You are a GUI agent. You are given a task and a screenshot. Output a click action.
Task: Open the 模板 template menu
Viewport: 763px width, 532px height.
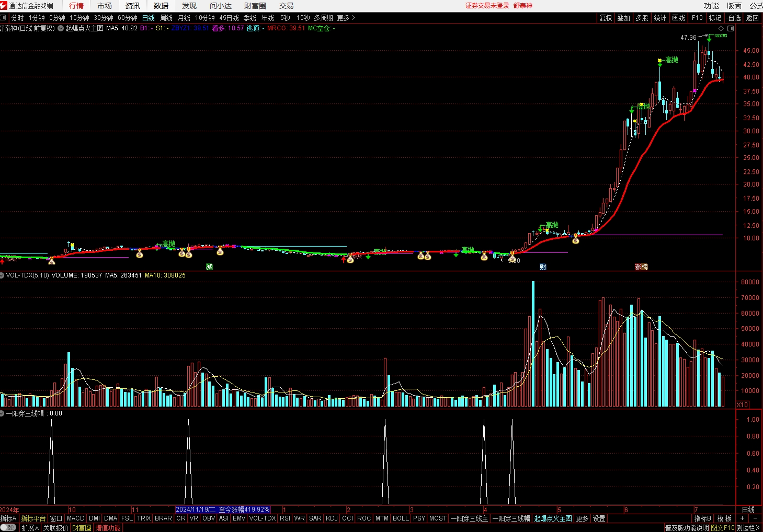724,518
